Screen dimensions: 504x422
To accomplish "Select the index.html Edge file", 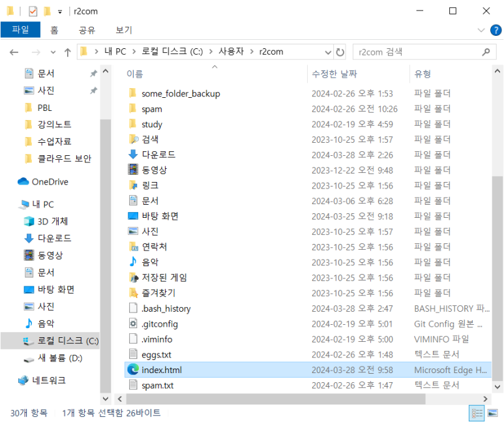I will pyautogui.click(x=308, y=370).
